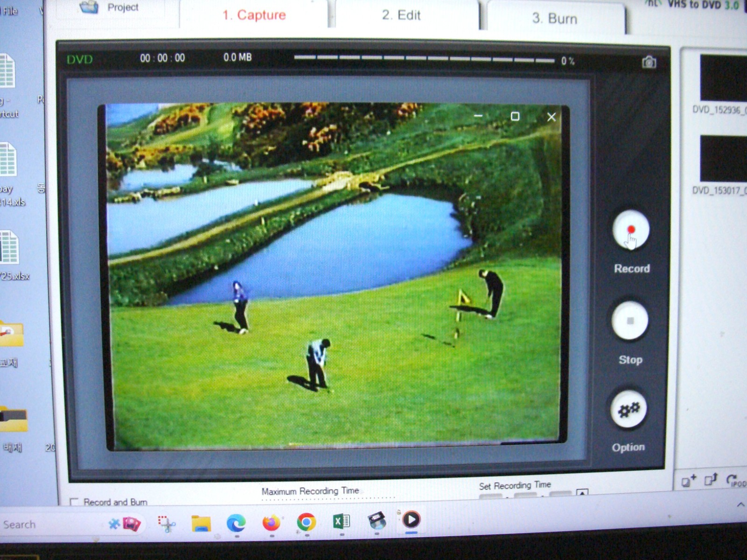747x560 pixels.
Task: Take a snapshot with the camera icon
Action: [x=649, y=62]
